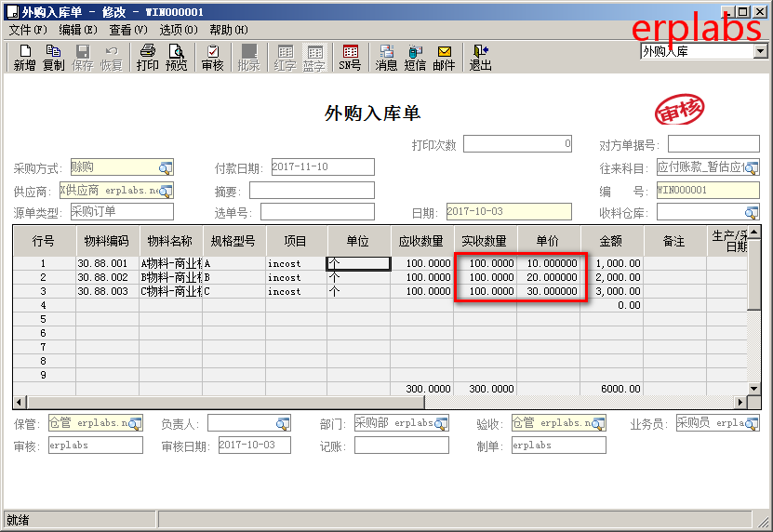Expand the 外购入库 dropdown at top right
Screen dimensions: 773x532
[x=761, y=51]
